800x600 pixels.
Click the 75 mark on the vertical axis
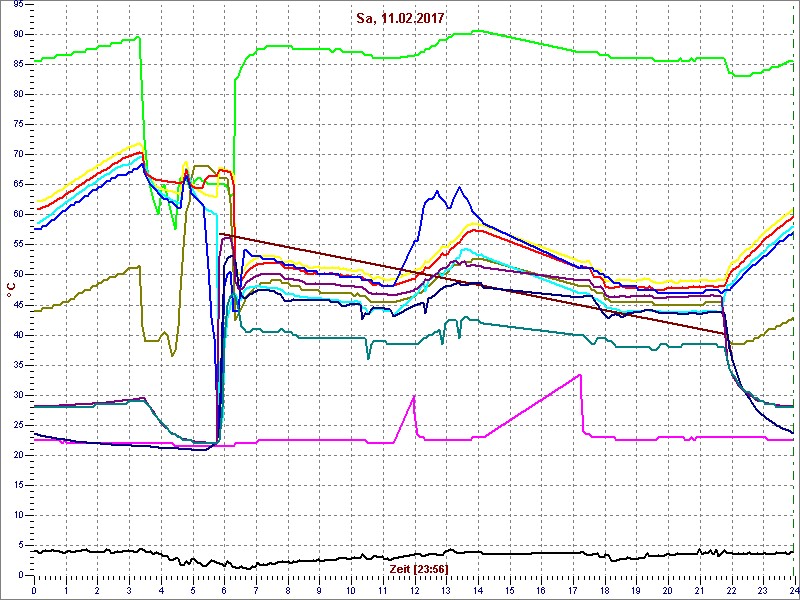tap(17, 124)
